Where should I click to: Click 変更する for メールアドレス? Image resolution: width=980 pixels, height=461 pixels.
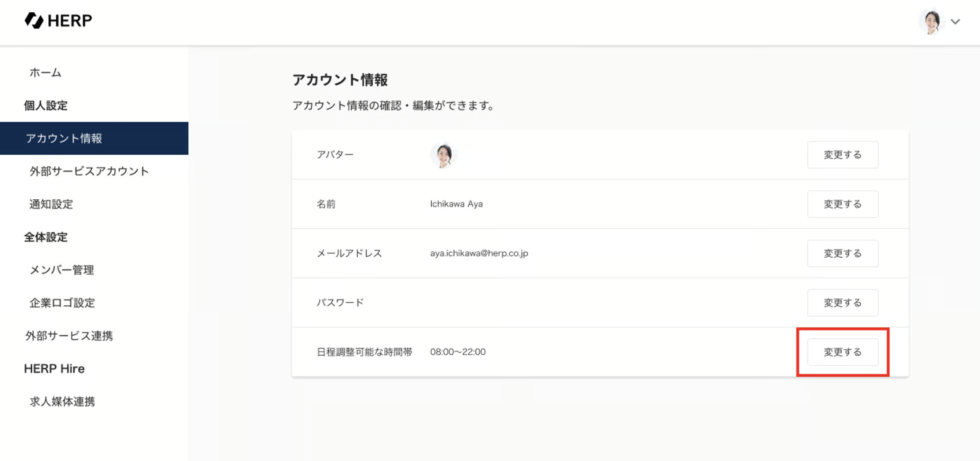842,254
